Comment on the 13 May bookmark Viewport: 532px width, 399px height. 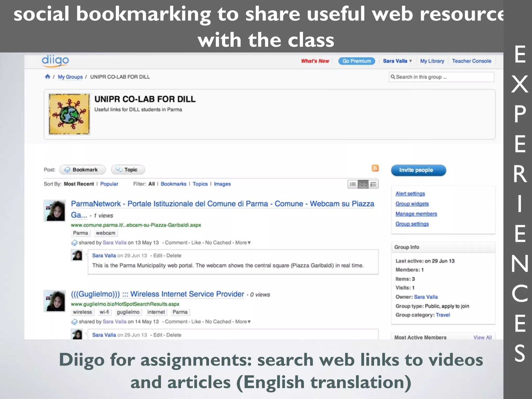(176, 243)
